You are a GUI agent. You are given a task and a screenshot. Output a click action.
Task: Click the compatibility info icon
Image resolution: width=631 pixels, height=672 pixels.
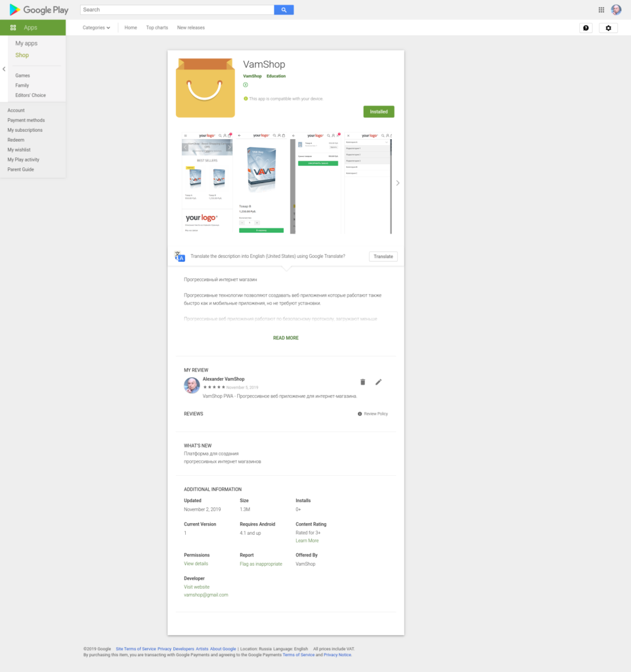pos(246,98)
